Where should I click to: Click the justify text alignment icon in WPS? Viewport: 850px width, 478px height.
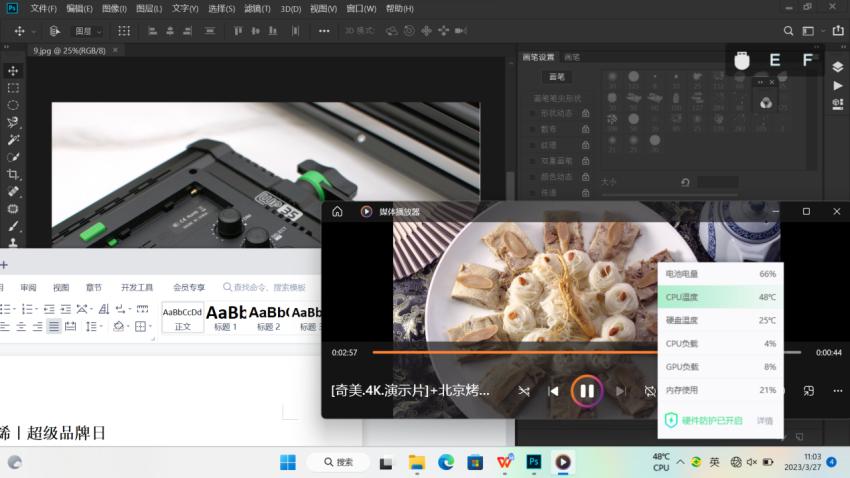tap(54, 326)
